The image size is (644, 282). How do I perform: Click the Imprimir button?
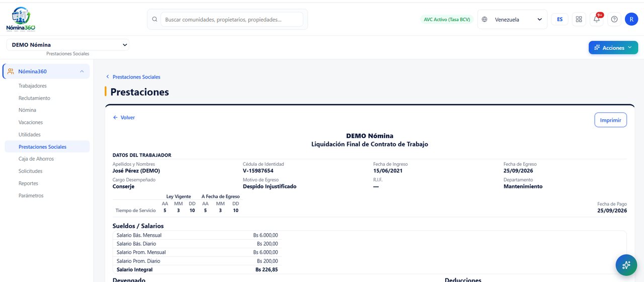[610, 120]
